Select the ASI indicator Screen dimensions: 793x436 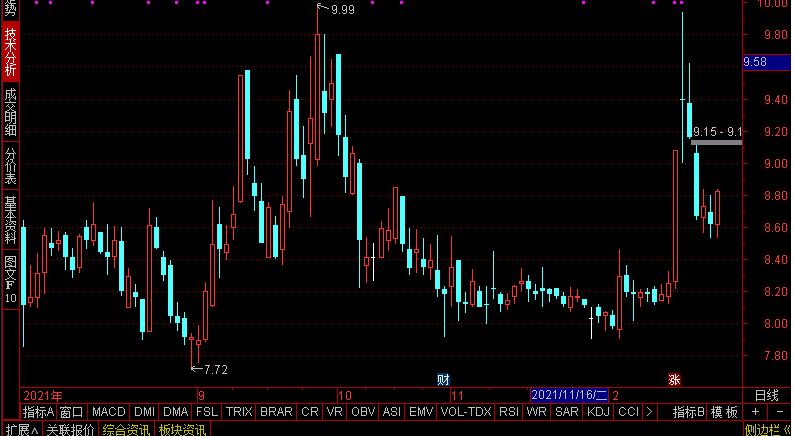pyautogui.click(x=391, y=412)
